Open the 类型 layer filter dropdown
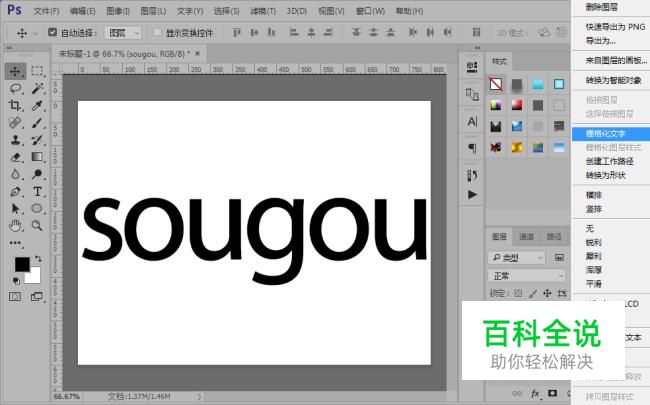This screenshot has height=405, width=650. [x=517, y=258]
